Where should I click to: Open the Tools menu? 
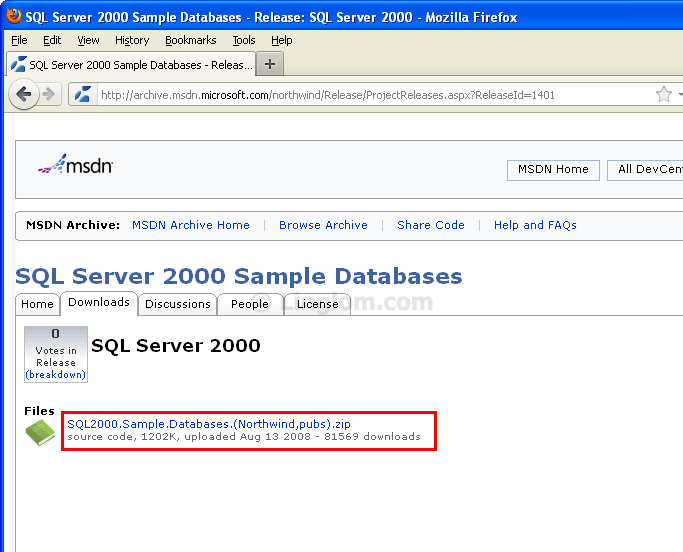[243, 40]
